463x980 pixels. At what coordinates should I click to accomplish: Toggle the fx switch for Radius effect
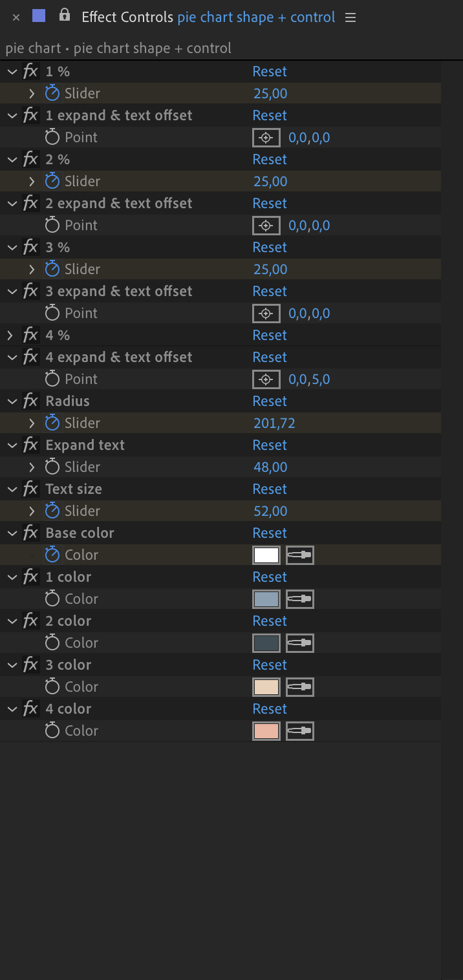(30, 401)
